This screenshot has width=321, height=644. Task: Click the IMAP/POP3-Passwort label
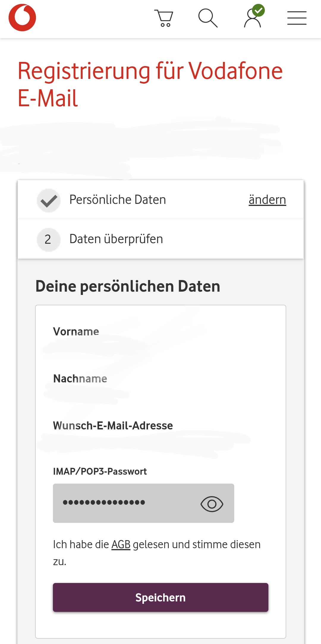pyautogui.click(x=100, y=471)
